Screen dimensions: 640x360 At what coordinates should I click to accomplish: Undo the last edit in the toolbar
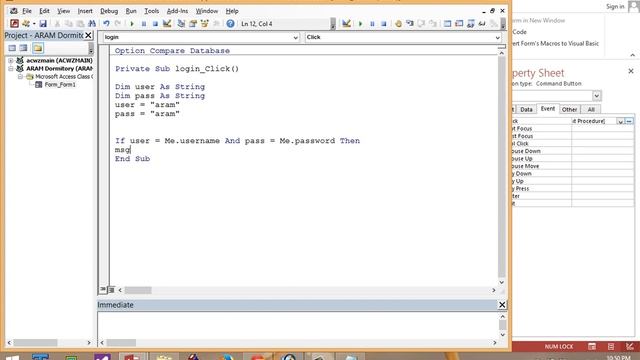[106, 24]
